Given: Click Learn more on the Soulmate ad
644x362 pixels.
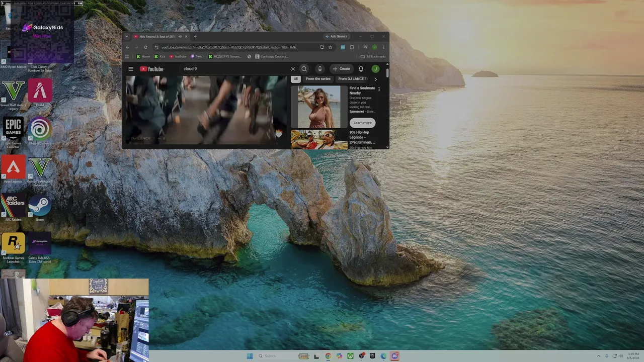Looking at the screenshot, I should (x=362, y=123).
